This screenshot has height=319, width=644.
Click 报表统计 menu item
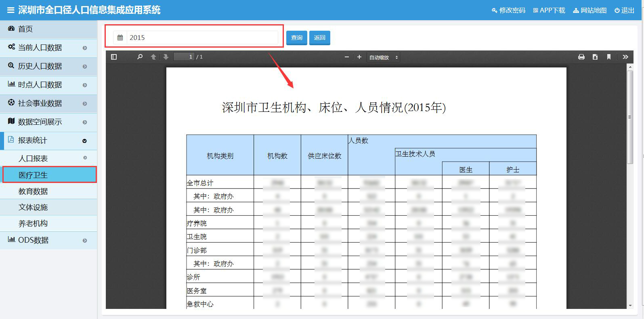coord(48,141)
